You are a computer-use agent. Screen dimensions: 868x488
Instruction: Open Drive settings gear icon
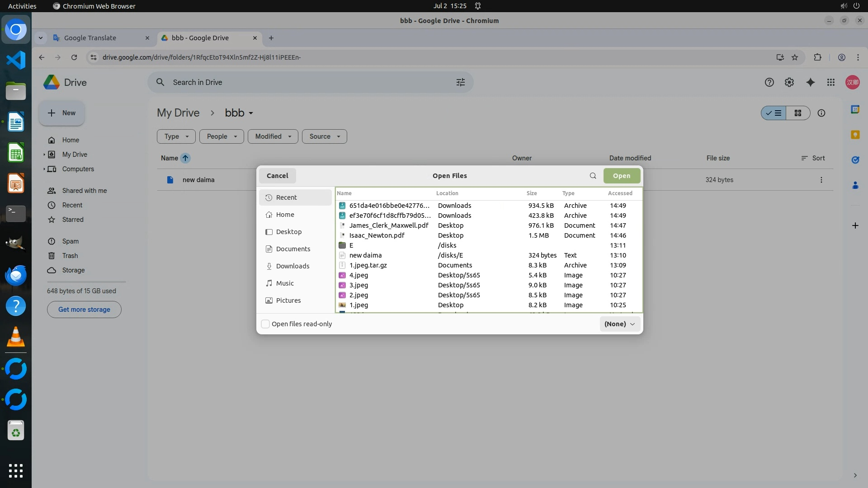tap(789, 82)
